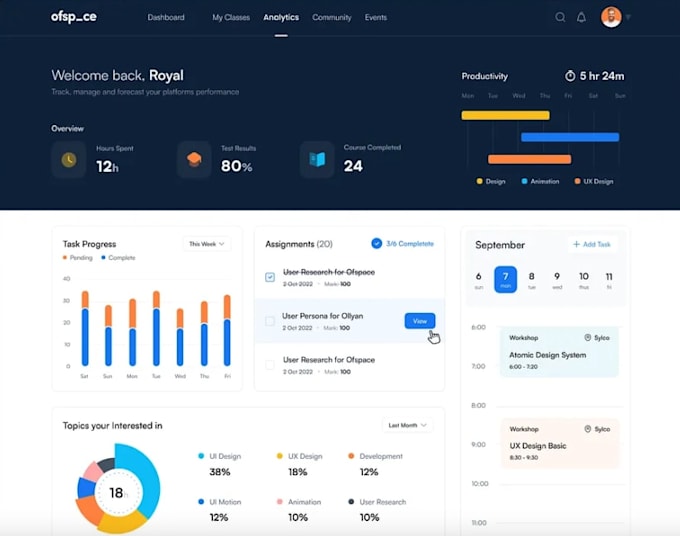Click the 3/6 Complete checkmark icon

[376, 244]
